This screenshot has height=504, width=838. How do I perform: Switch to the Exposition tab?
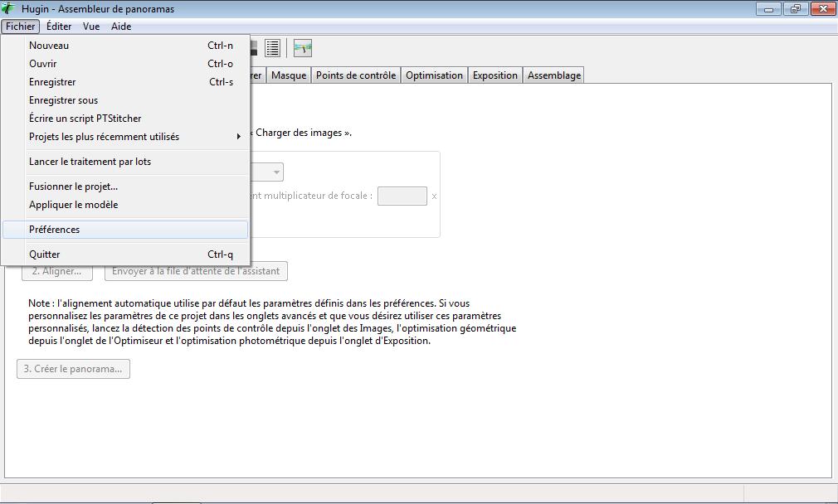495,75
